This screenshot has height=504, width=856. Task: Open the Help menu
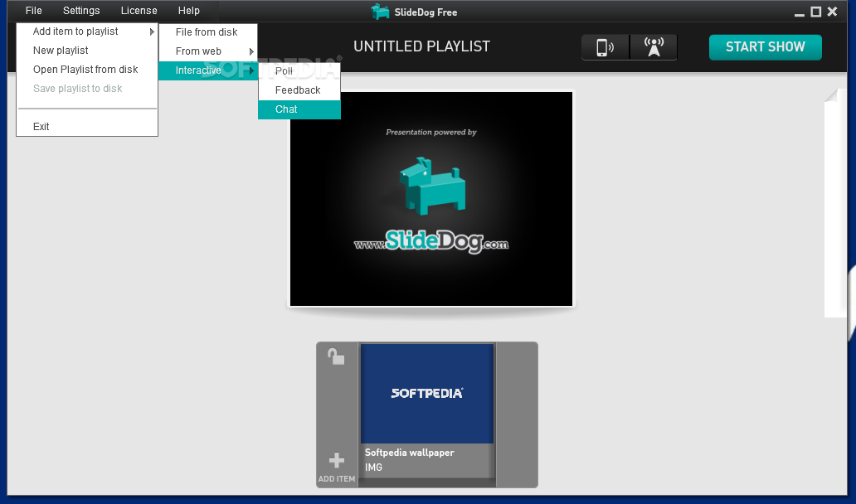click(x=189, y=11)
